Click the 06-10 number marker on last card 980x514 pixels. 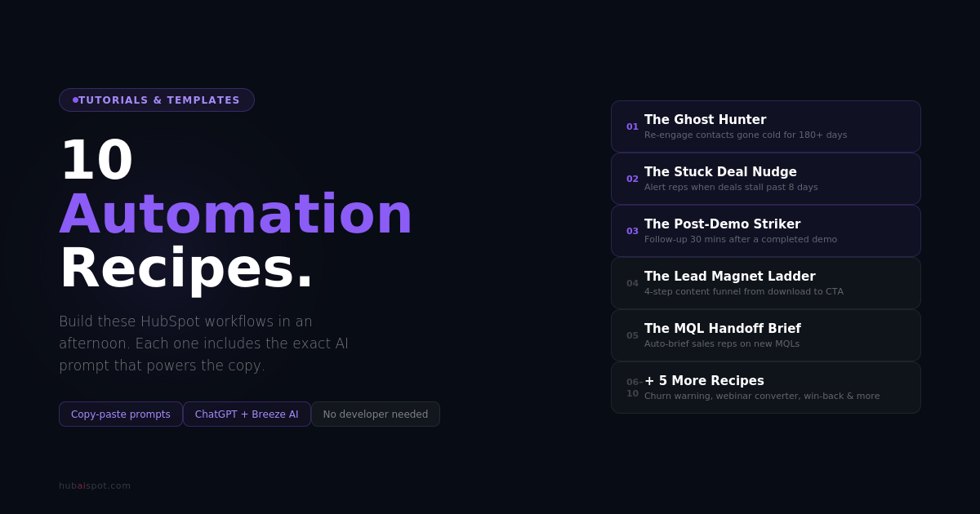[632, 388]
